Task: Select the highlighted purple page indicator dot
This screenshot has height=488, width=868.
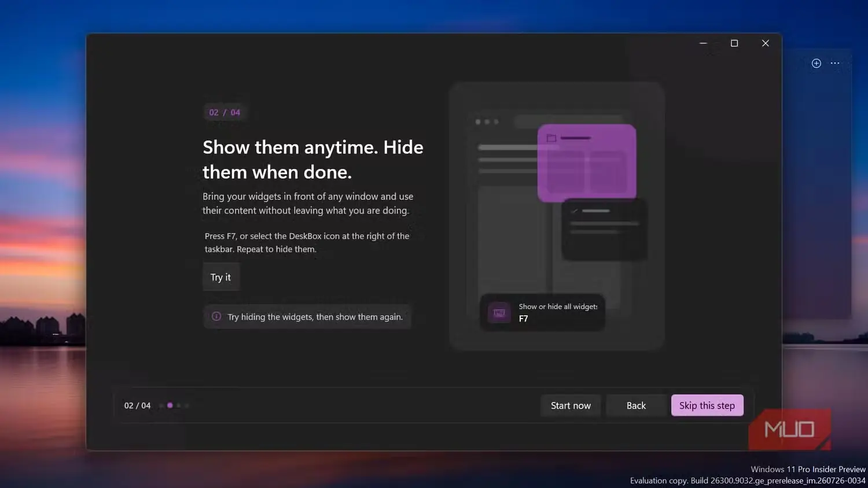Action: (x=170, y=405)
